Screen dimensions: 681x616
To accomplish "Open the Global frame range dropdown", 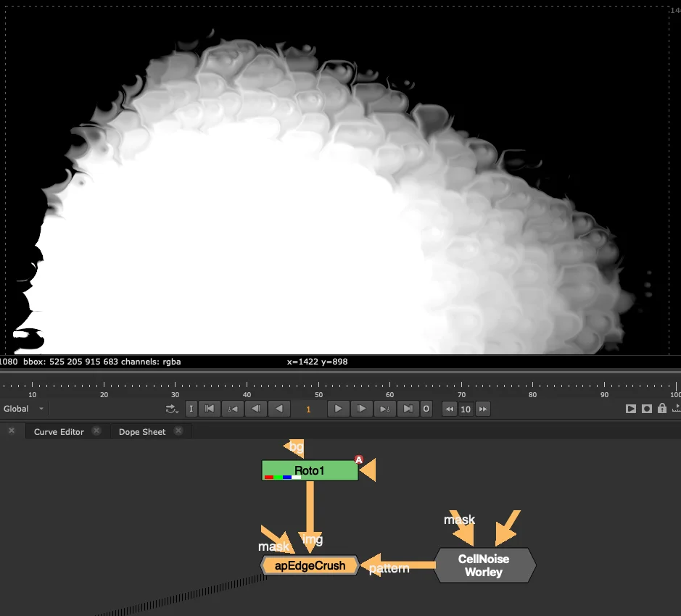I will [23, 408].
